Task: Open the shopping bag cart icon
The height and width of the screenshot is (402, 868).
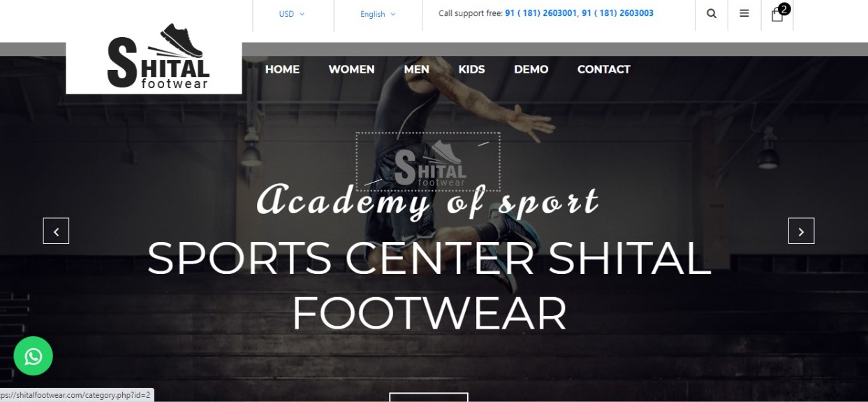Action: point(777,15)
